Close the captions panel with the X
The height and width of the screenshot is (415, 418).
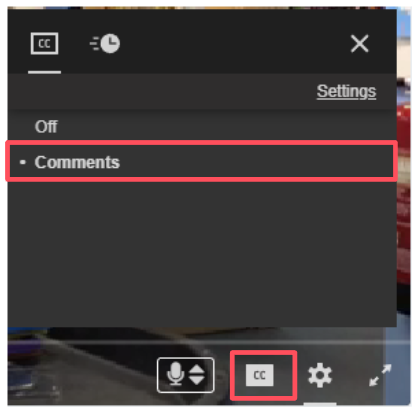360,44
